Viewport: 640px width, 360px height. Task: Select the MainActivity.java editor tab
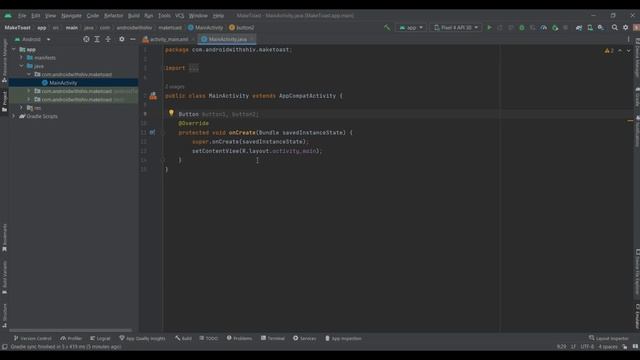point(227,39)
